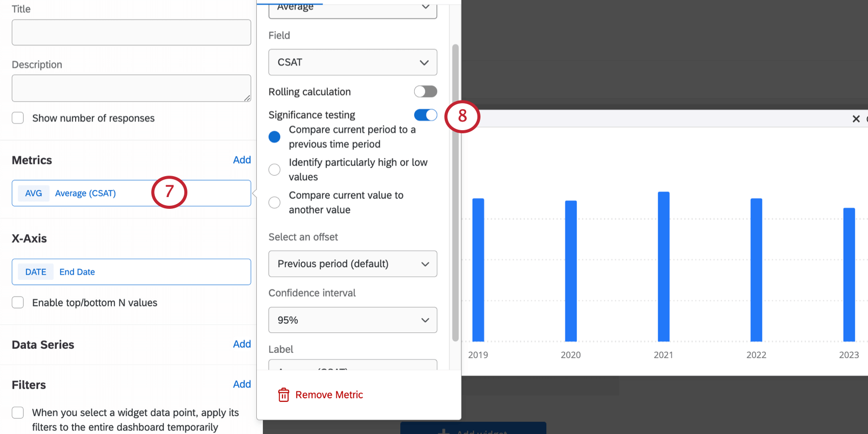Viewport: 868px width, 434px height.
Task: Add a new metric
Action: (242, 160)
